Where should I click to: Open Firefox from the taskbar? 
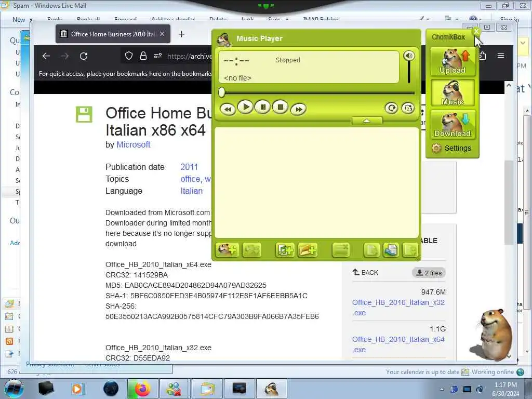click(142, 389)
